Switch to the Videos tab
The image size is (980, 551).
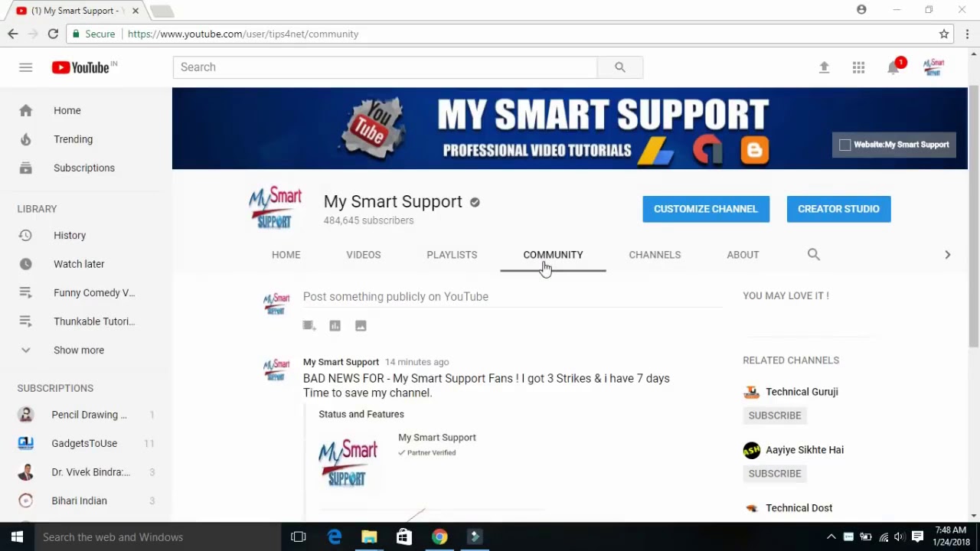coord(363,255)
